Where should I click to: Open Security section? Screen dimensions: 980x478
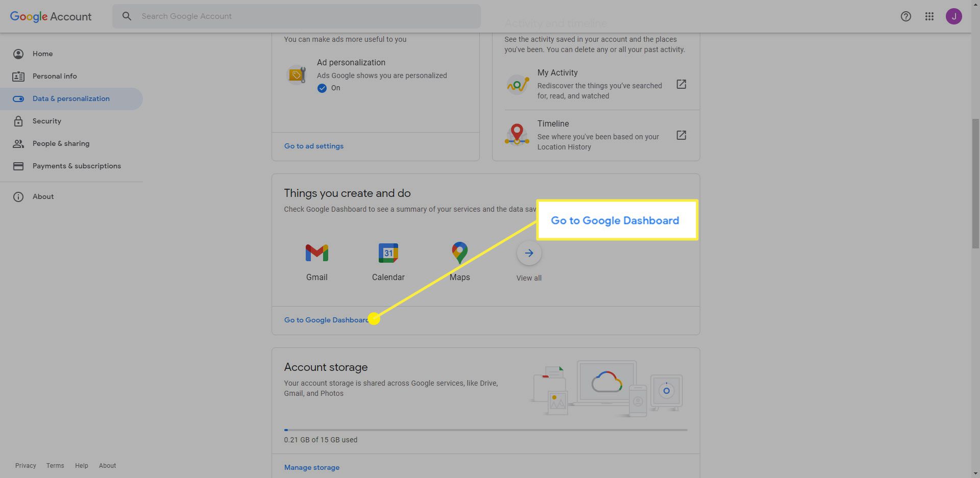[x=71, y=121]
